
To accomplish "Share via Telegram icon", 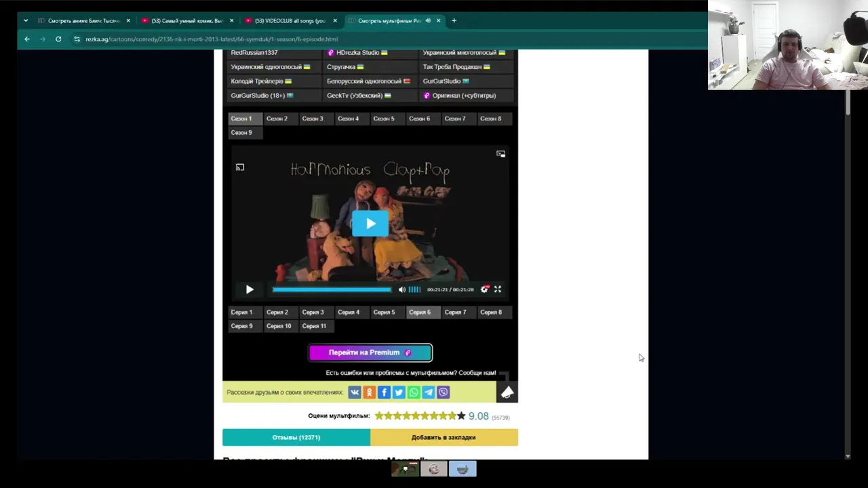I will tap(429, 392).
